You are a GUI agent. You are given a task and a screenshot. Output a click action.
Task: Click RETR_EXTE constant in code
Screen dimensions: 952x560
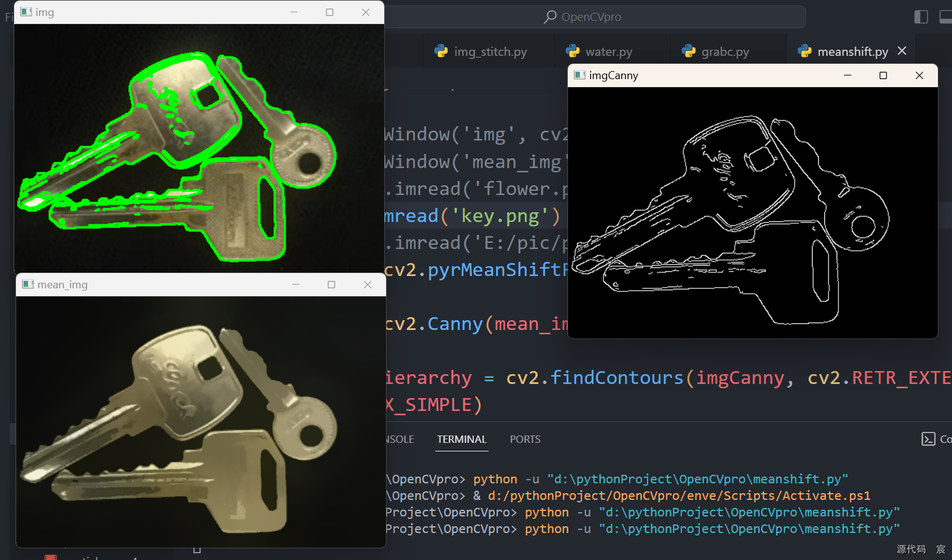902,378
